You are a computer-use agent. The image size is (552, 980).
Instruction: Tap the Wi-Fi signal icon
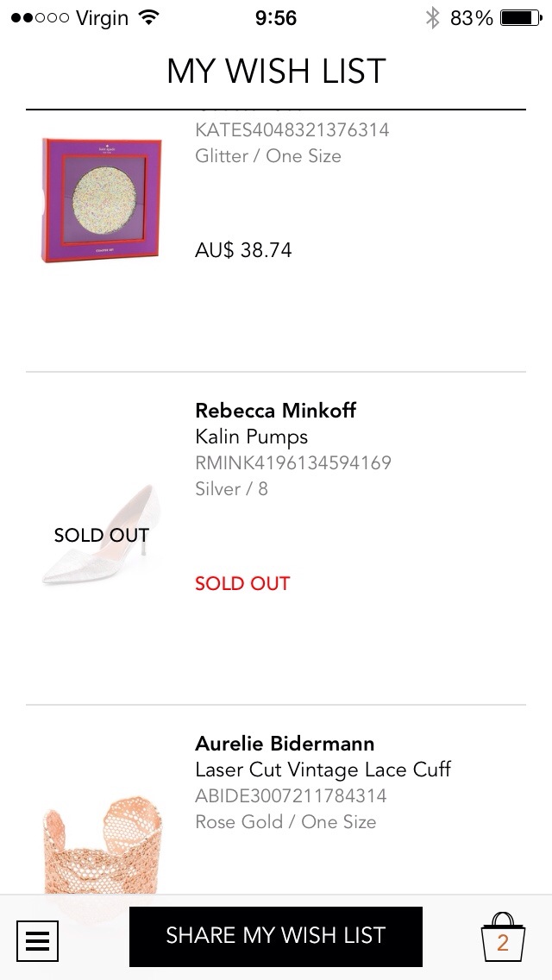click(x=148, y=17)
